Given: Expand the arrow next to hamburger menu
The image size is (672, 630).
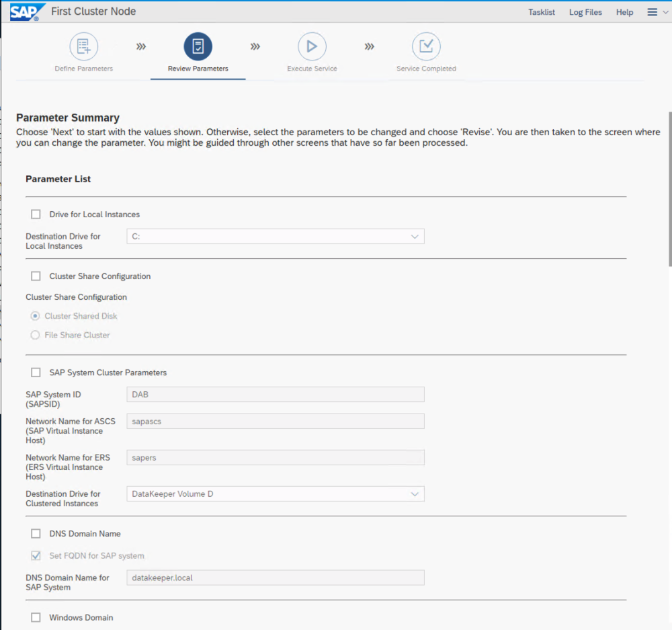Looking at the screenshot, I should [x=665, y=12].
